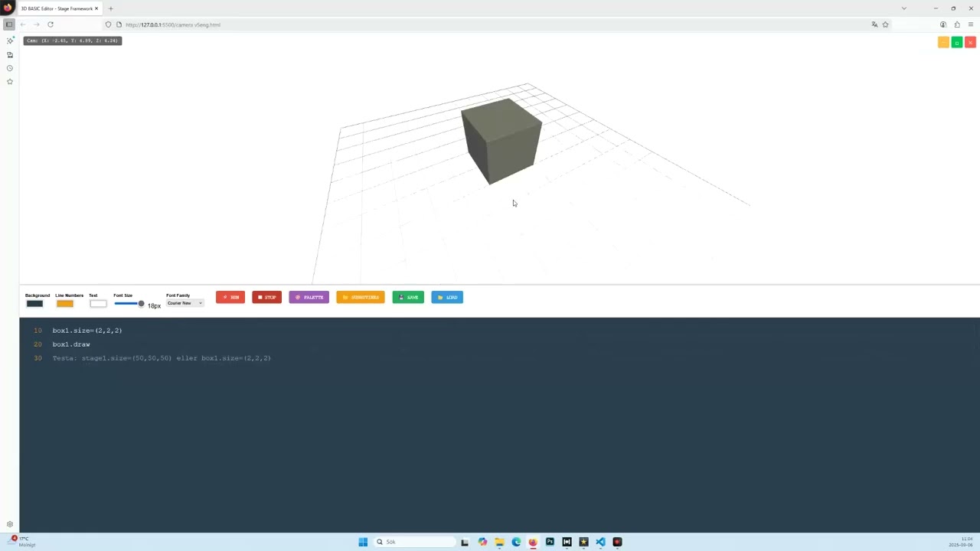Reload the current page
The height and width of the screenshot is (551, 980).
[x=51, y=24]
